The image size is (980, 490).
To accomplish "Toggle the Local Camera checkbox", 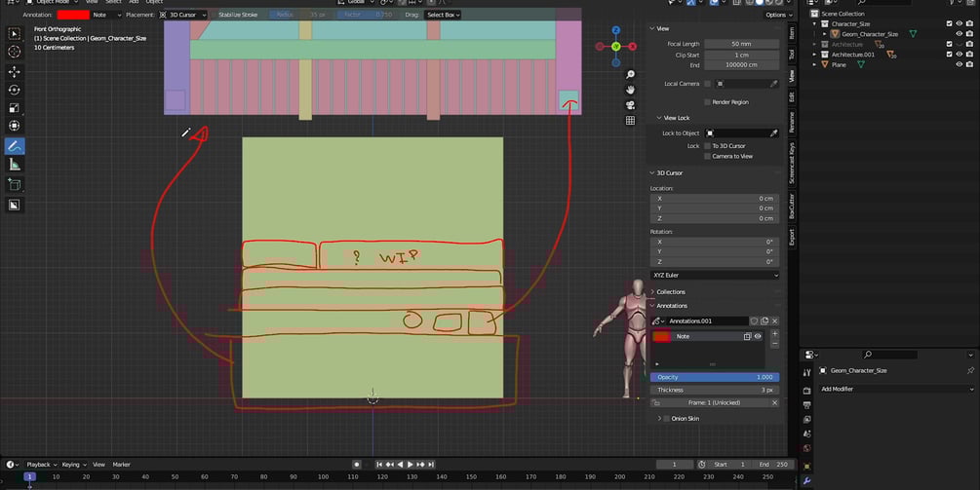I will pyautogui.click(x=708, y=84).
